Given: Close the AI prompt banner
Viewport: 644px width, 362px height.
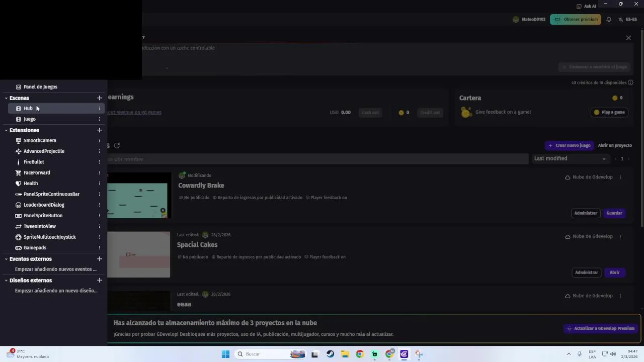Looking at the screenshot, I should point(628,38).
